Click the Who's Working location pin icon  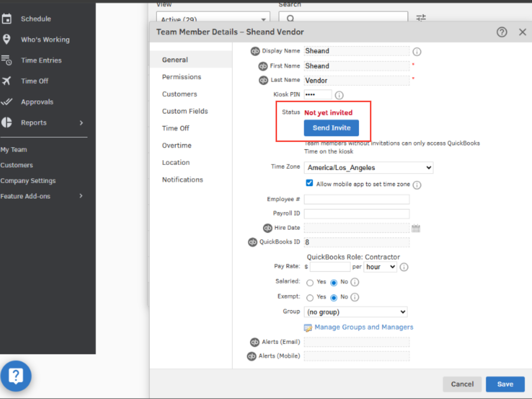point(6,39)
